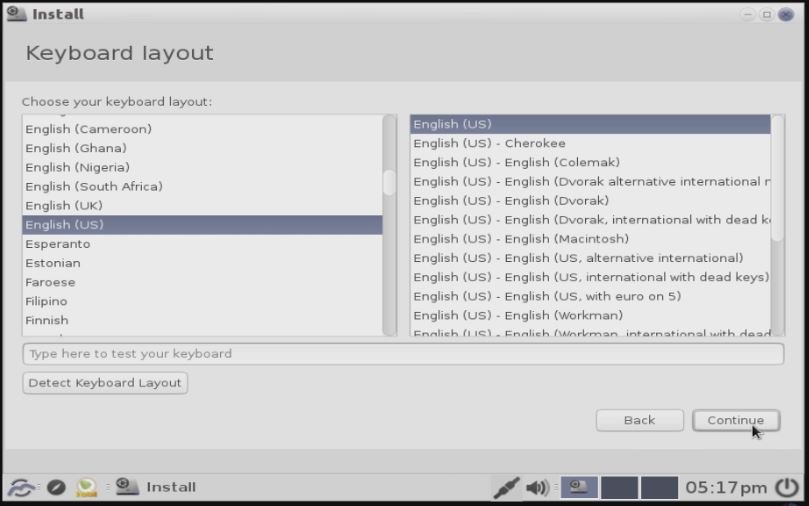
Task: Select English (Colemak) variant
Action: click(x=590, y=162)
